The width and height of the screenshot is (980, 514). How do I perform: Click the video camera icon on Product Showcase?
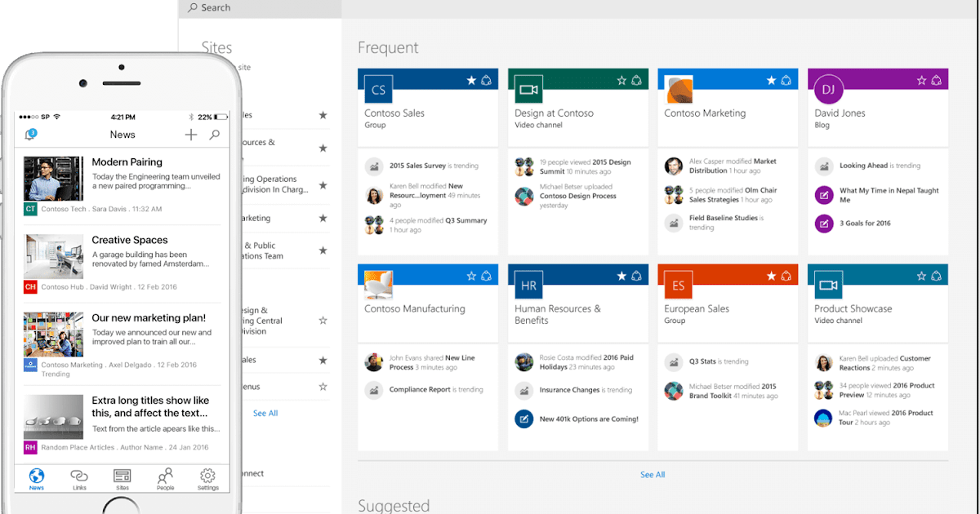[x=828, y=284]
